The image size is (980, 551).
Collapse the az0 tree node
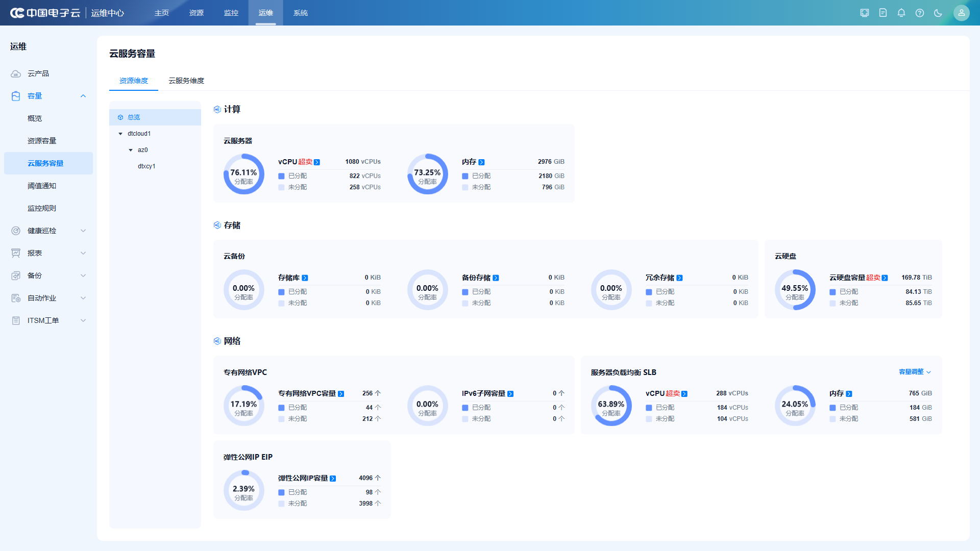coord(131,150)
